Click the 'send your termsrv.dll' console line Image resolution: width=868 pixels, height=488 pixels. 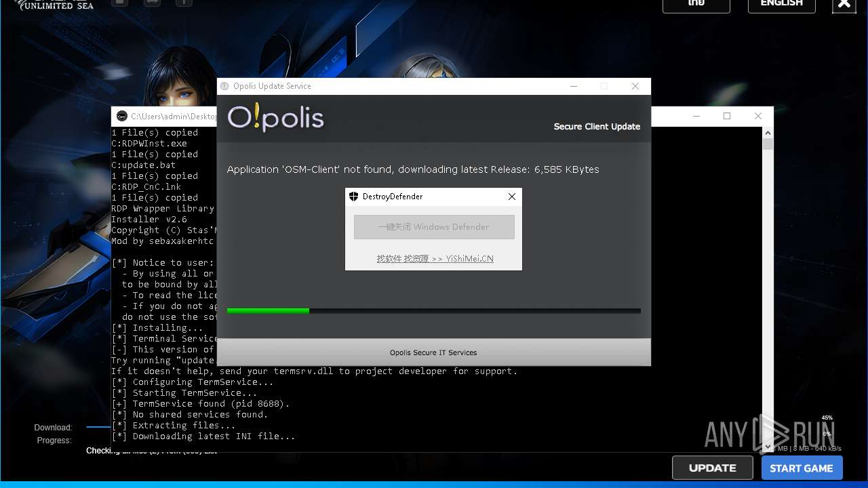[x=315, y=371]
